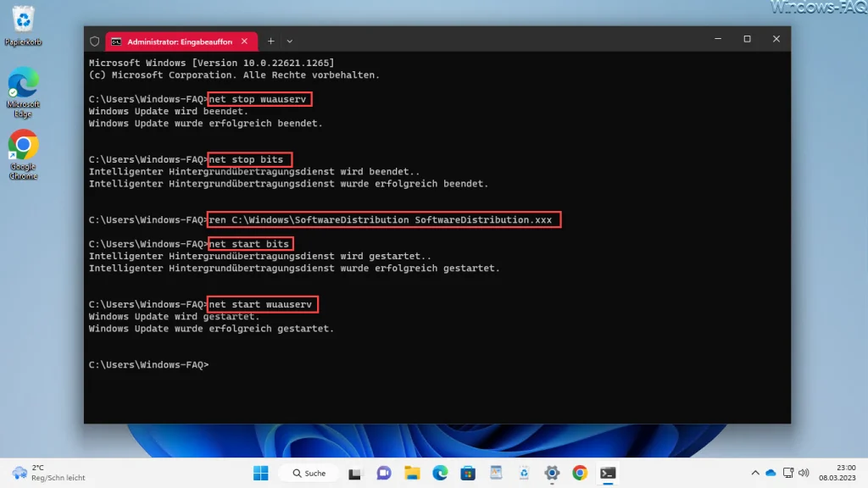Open the clock showing 23:00 08.03.2023
868x488 pixels.
click(x=837, y=473)
